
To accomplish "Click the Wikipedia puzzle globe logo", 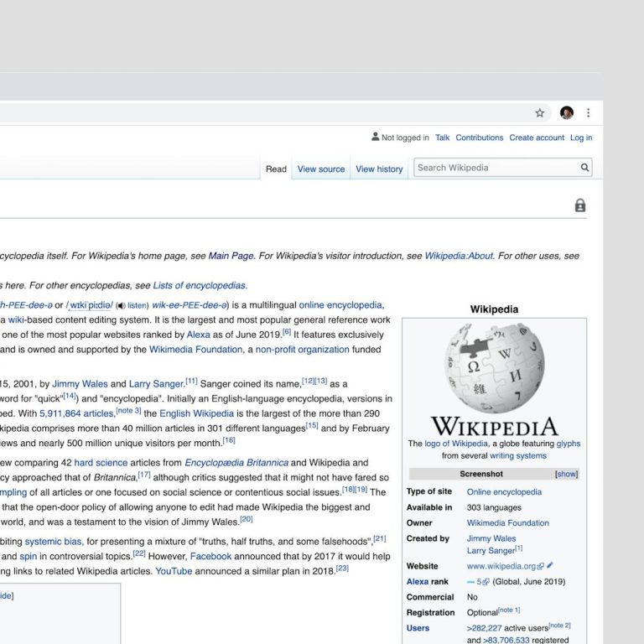I will [493, 366].
